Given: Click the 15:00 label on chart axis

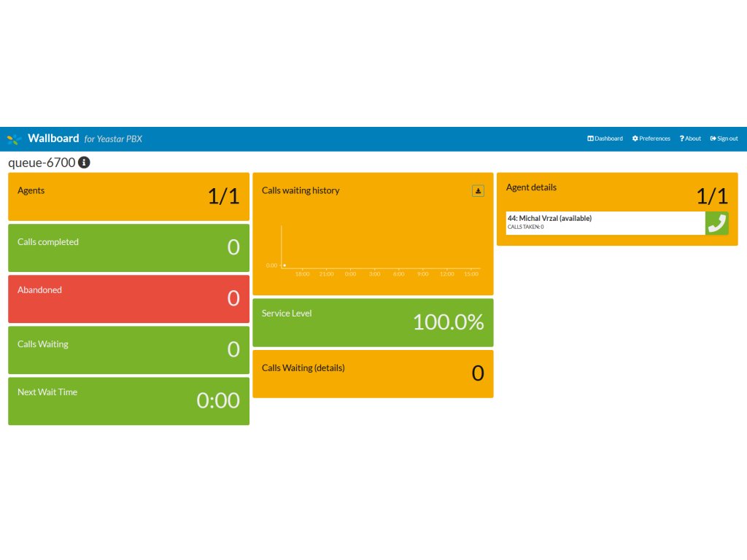Looking at the screenshot, I should pos(471,274).
